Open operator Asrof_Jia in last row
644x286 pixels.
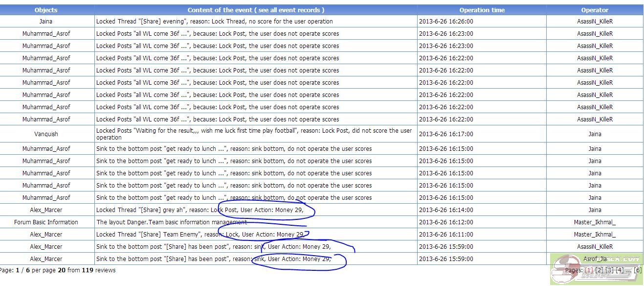click(x=595, y=259)
